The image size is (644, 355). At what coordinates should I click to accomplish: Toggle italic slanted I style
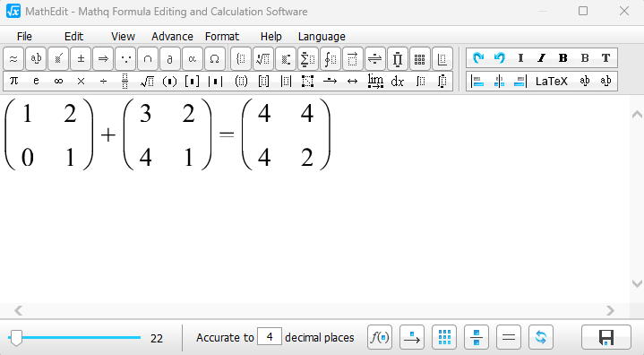(541, 58)
